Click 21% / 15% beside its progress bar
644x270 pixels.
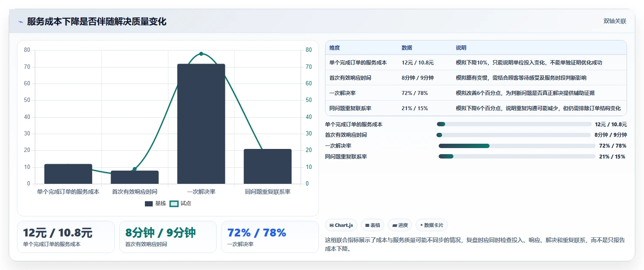click(612, 156)
